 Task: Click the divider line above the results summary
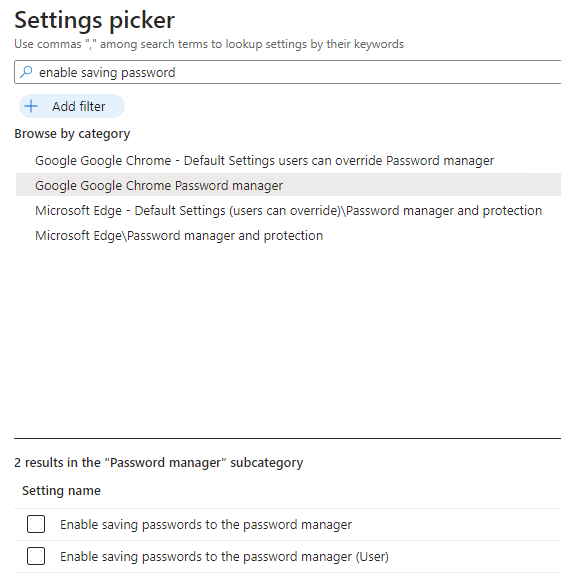tap(288, 438)
